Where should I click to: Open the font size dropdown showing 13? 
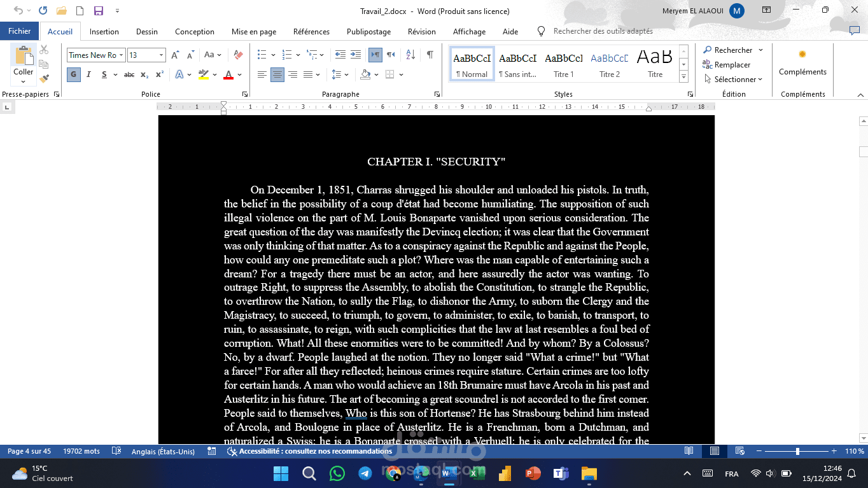(162, 55)
